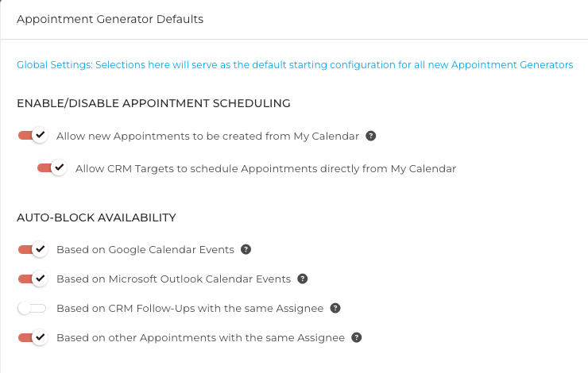The image size is (588, 373).
Task: Click the 'Based on CRM Follow-Ups' label text
Action: coord(190,308)
